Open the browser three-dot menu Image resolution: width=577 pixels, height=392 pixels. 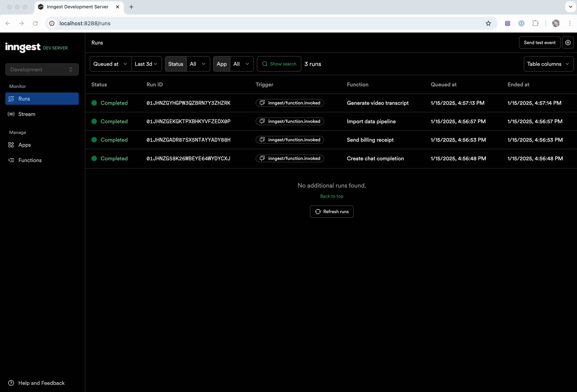[570, 23]
